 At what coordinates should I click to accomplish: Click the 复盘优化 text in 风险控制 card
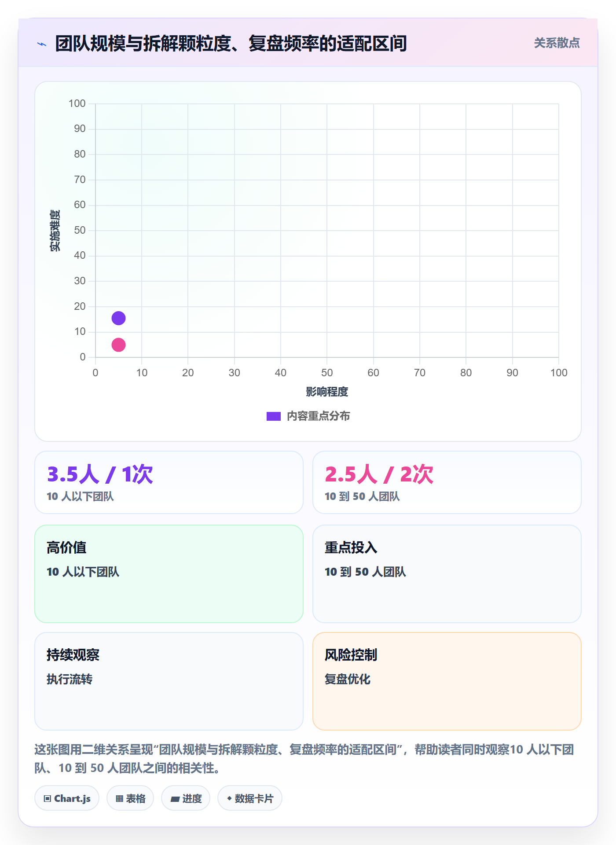(348, 679)
